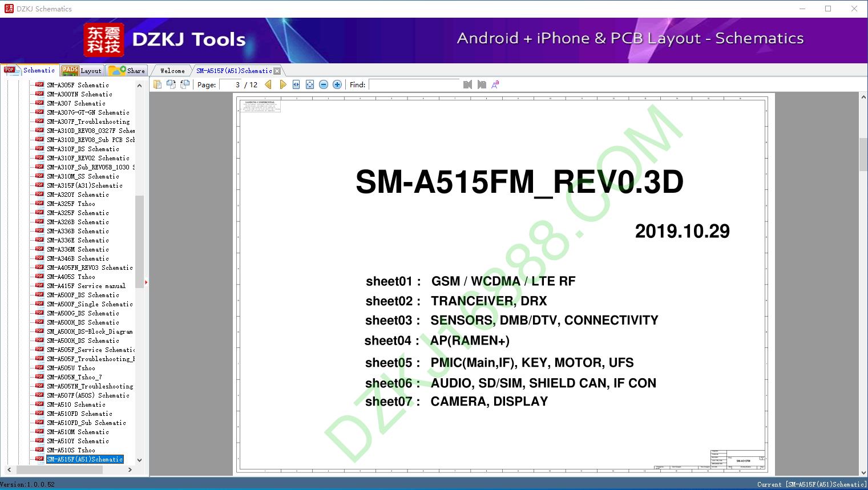Select the SM-A515F(A51)Schematic document tab

pyautogui.click(x=234, y=71)
